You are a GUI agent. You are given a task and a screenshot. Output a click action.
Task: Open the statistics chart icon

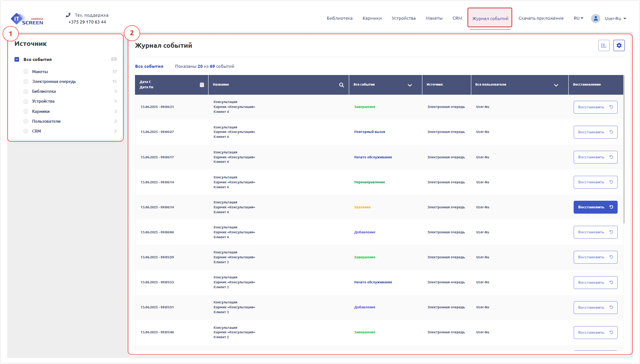click(x=604, y=45)
